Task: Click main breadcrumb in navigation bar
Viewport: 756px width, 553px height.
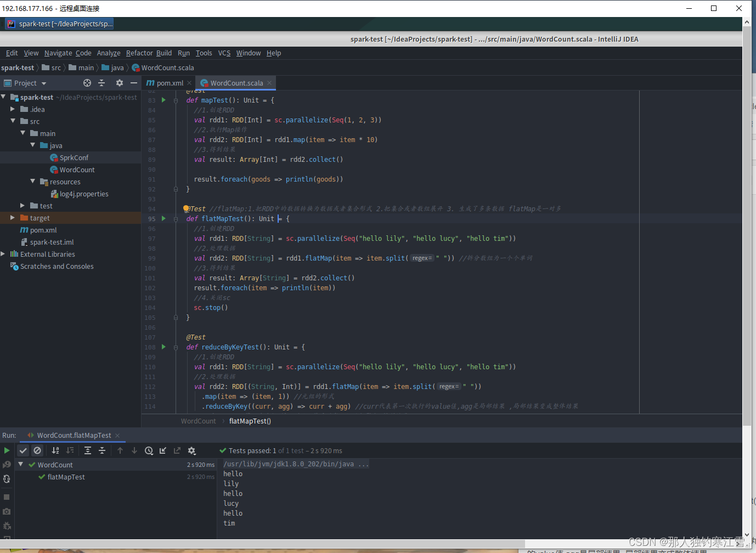Action: (81, 67)
